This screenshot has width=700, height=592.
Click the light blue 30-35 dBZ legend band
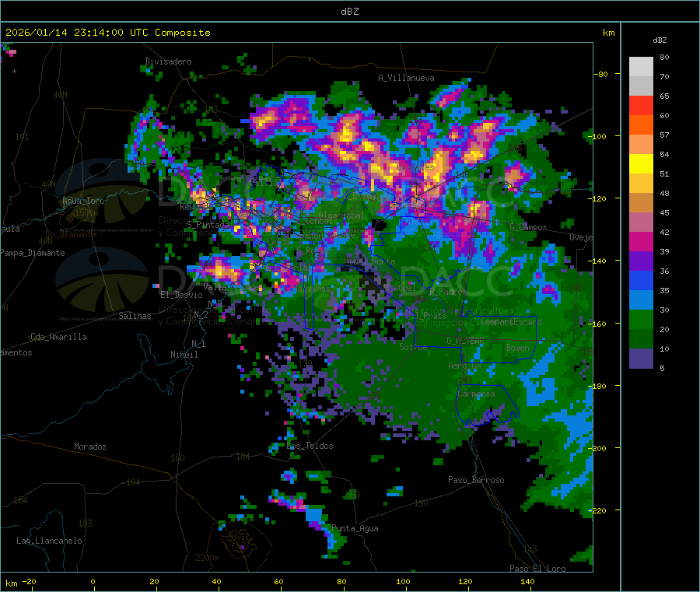(x=641, y=300)
